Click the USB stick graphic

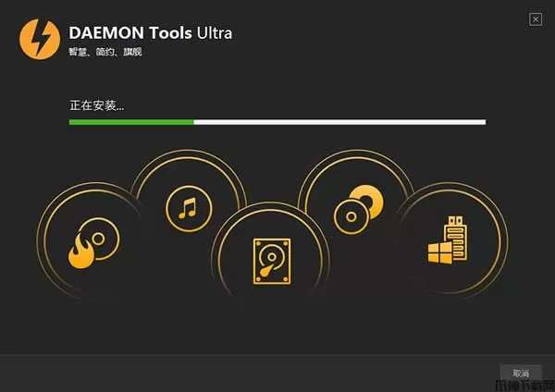(x=456, y=238)
